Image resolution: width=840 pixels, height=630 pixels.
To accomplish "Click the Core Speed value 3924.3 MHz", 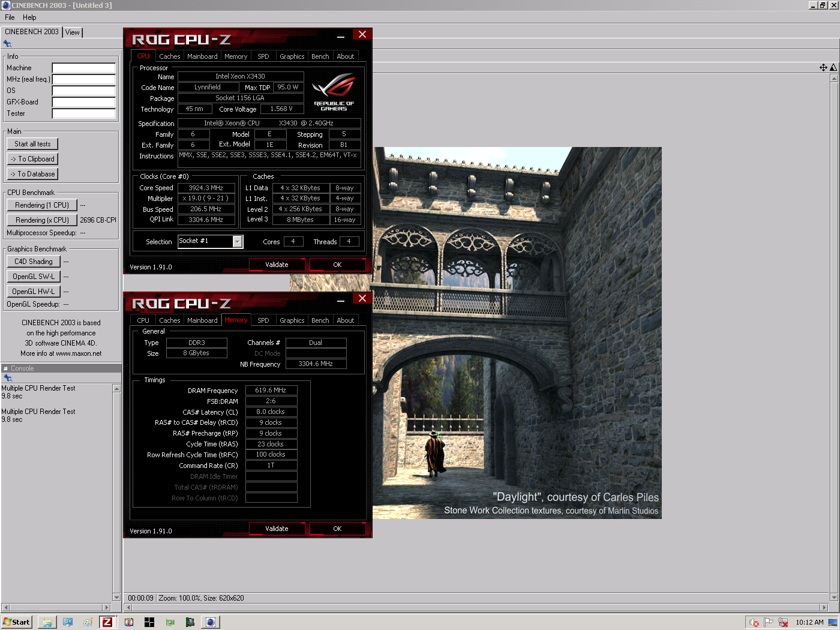I will click(206, 188).
